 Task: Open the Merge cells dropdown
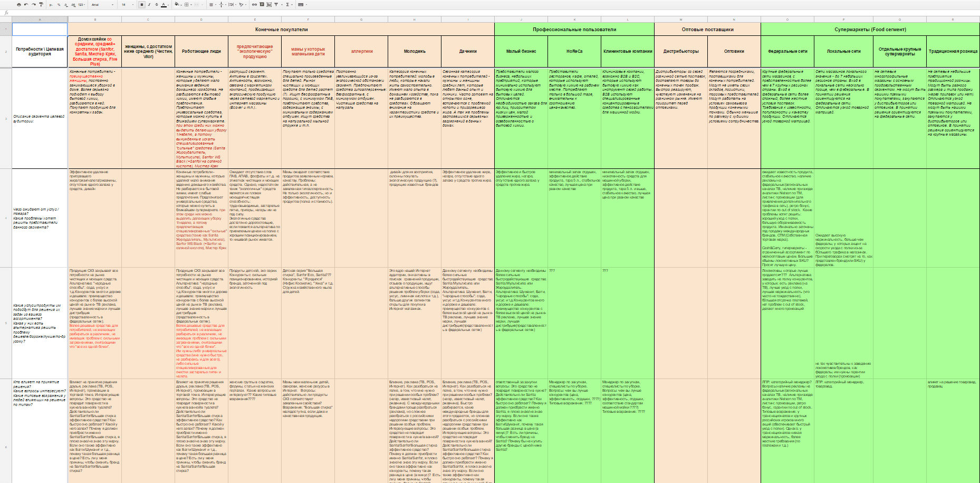pos(198,5)
